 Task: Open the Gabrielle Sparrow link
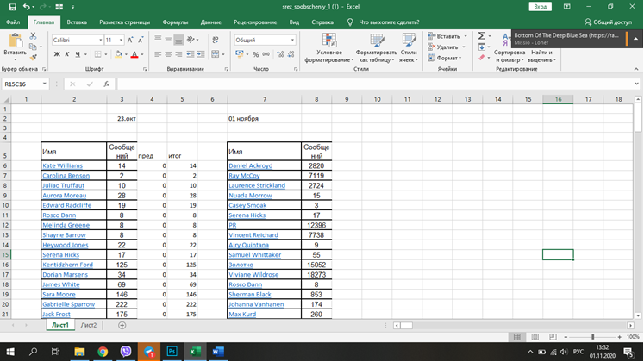tap(69, 304)
